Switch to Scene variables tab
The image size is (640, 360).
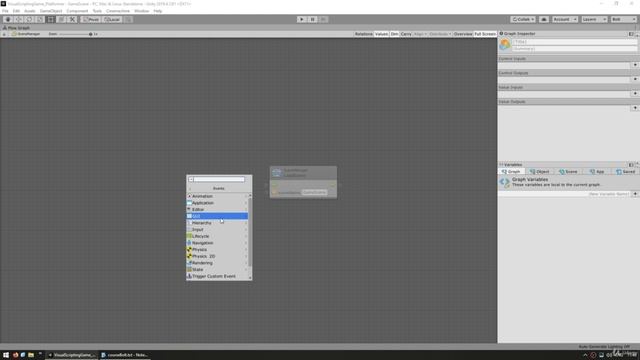click(568, 172)
